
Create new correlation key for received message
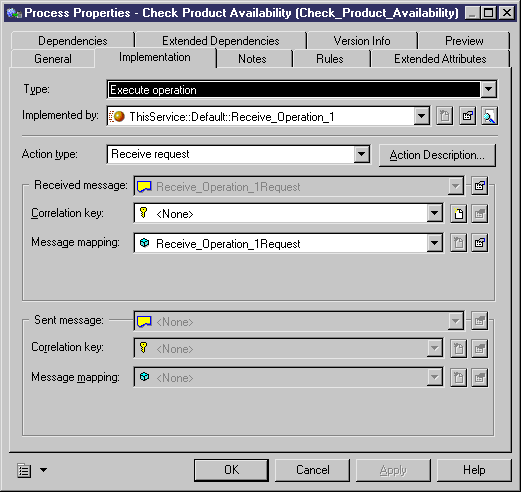(458, 213)
